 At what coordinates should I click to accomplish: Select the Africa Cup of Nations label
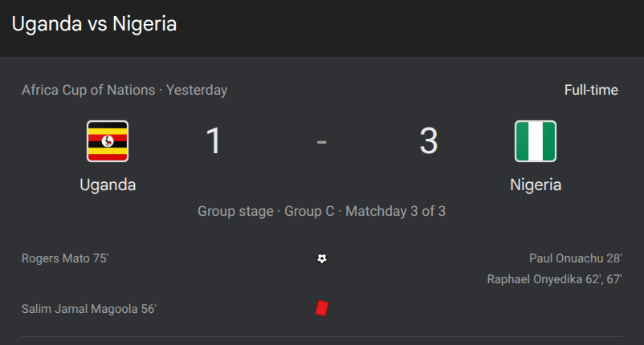click(x=88, y=90)
